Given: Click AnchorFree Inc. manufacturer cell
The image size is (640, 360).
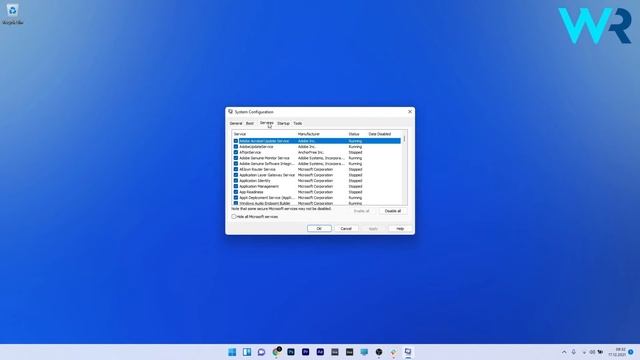Looking at the screenshot, I should (311, 152).
